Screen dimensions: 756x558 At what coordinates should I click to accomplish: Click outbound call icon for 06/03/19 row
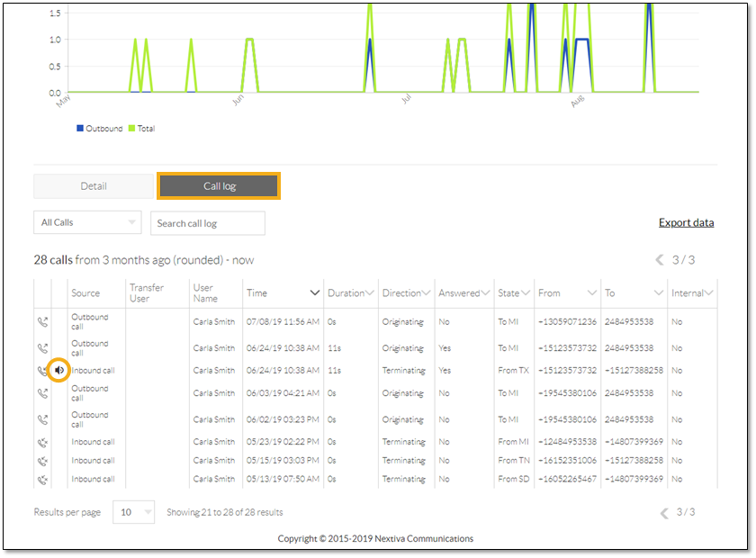43,393
